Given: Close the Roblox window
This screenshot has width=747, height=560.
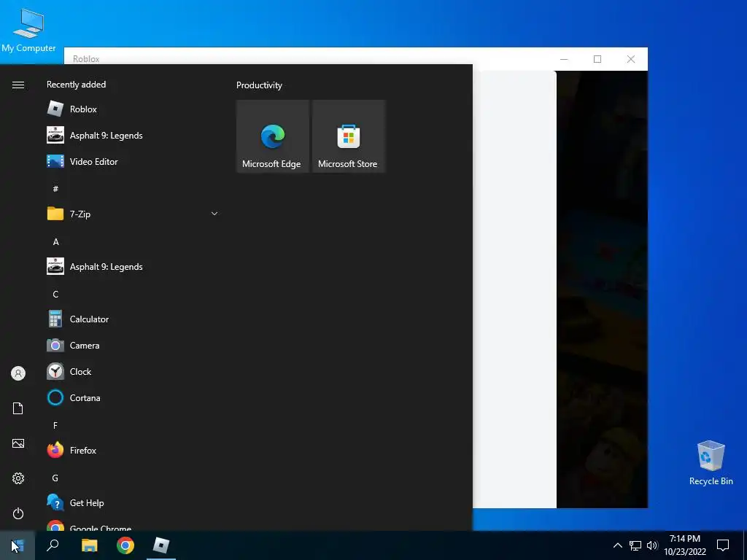Looking at the screenshot, I should point(631,59).
